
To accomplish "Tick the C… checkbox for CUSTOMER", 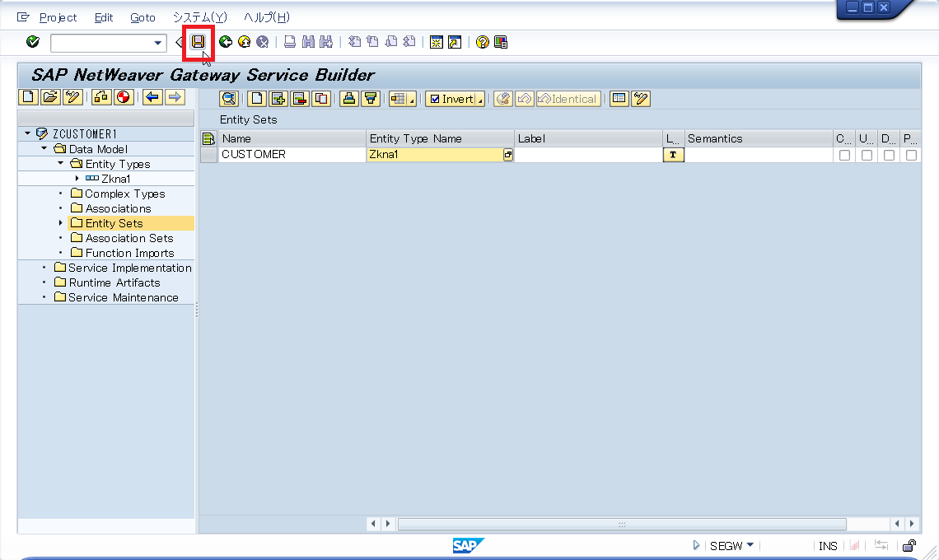I will click(x=844, y=155).
